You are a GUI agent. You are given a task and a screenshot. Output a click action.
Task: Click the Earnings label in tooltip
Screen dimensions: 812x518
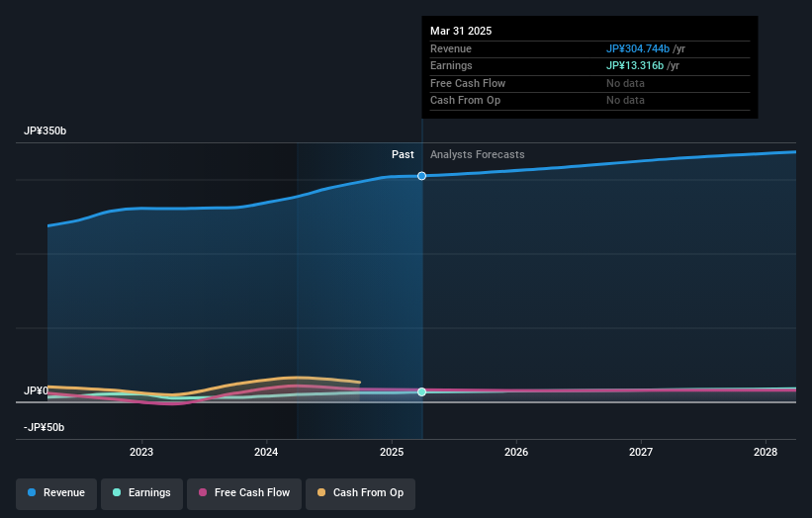[451, 65]
